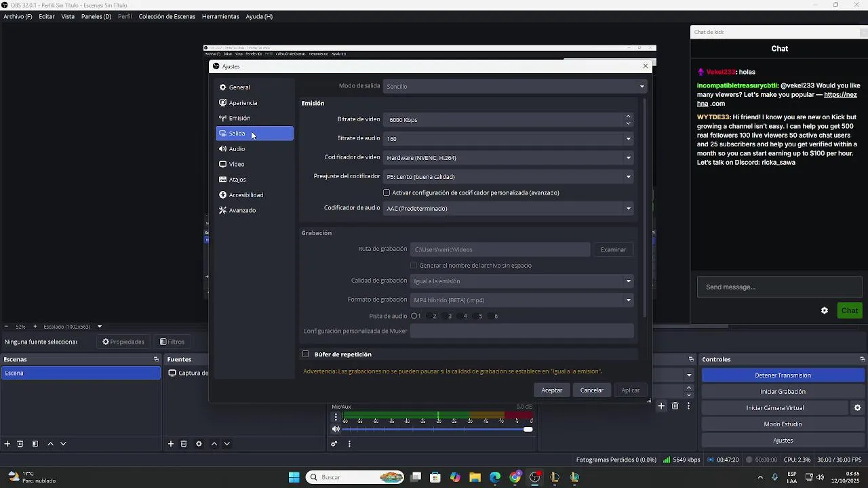Add a new scene with plus icon
Screen dimensions: 868x488
(7, 444)
